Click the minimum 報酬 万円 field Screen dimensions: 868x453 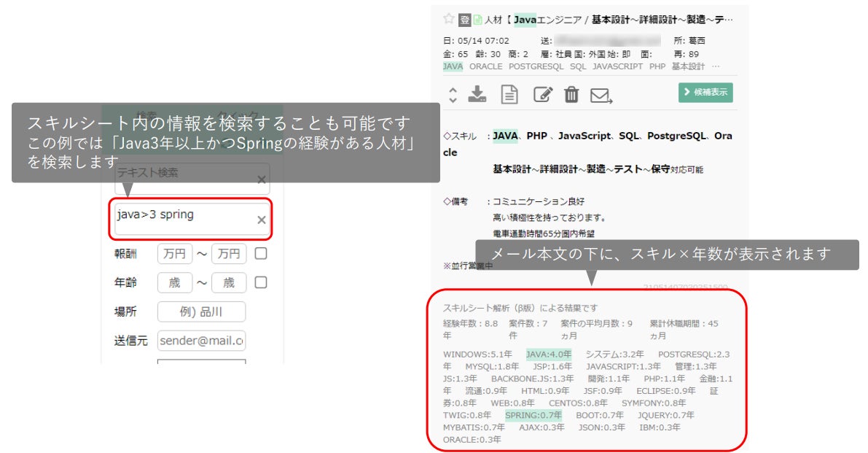[x=174, y=254]
